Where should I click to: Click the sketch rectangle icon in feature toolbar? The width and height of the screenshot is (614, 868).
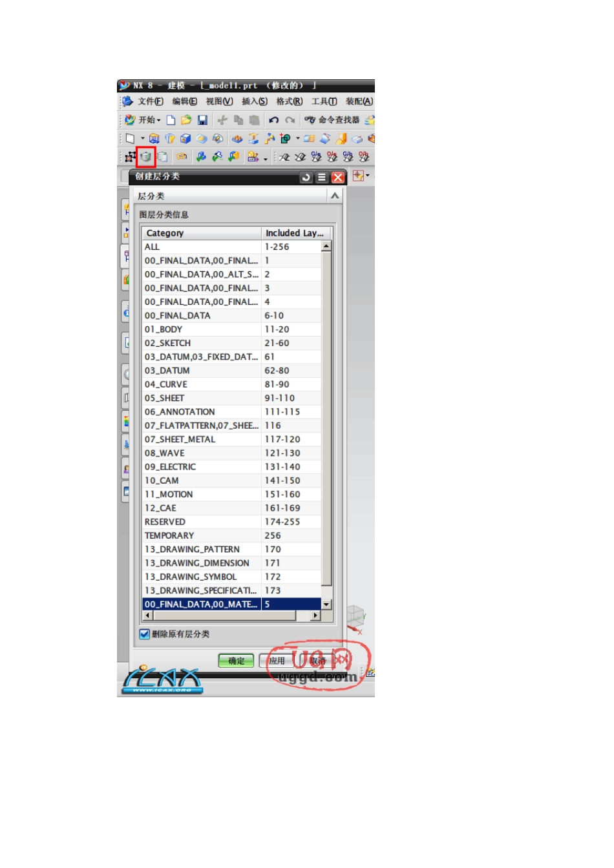click(130, 138)
